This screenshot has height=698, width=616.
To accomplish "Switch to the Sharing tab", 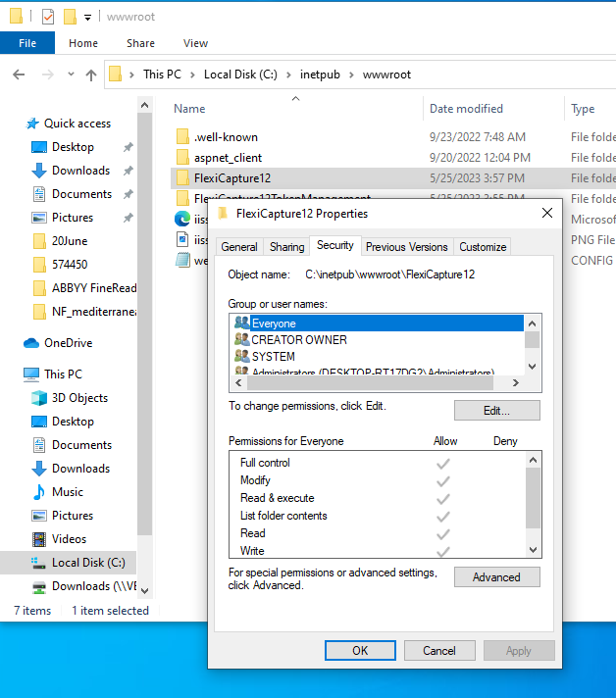I will point(286,247).
